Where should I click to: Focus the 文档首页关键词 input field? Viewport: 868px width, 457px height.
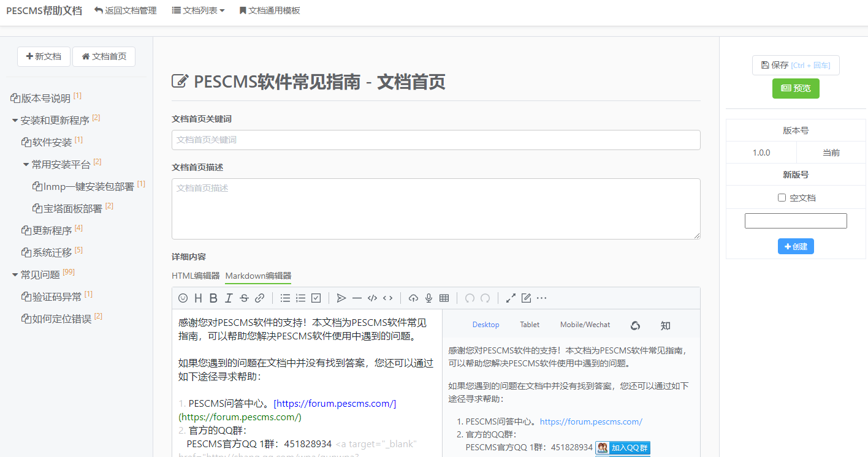pyautogui.click(x=436, y=140)
